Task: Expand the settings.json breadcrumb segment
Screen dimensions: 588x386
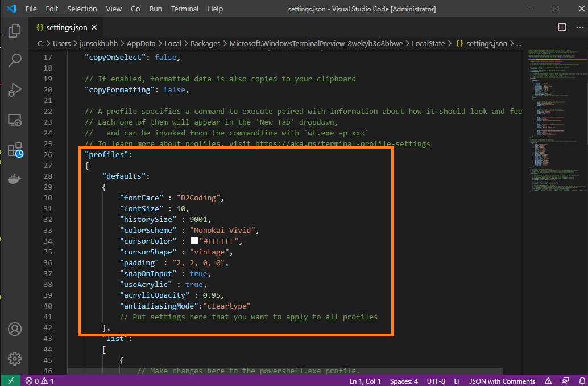Action: 487,44
